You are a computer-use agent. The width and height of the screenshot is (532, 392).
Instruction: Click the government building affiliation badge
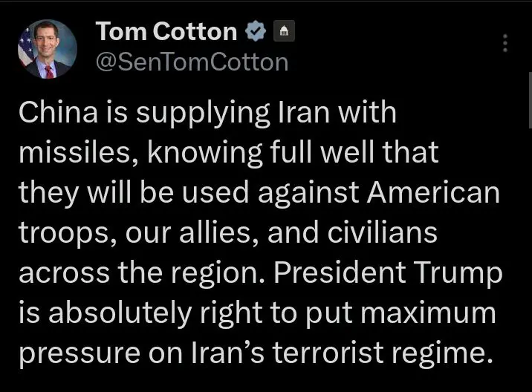[x=285, y=32]
